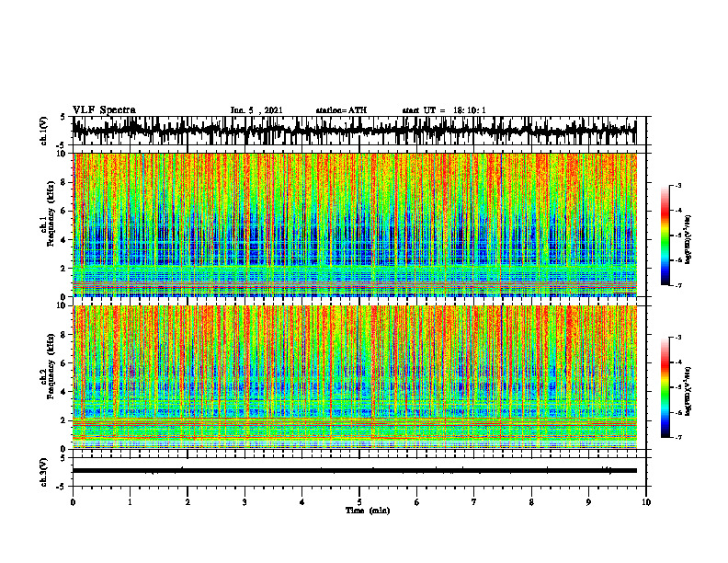The height and width of the screenshot is (563, 728).
Task: Click the 'Jan. 5, 2021' date label
Action: [x=256, y=110]
